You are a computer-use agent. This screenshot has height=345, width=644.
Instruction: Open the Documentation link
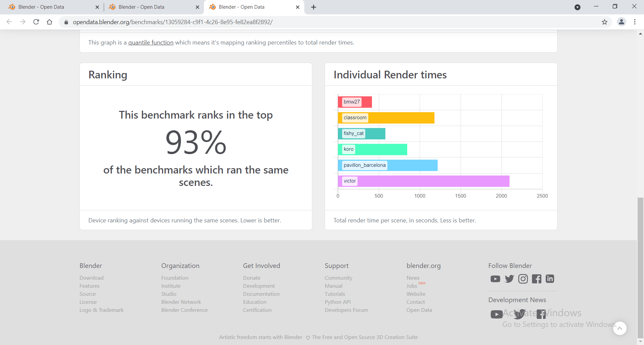261,294
